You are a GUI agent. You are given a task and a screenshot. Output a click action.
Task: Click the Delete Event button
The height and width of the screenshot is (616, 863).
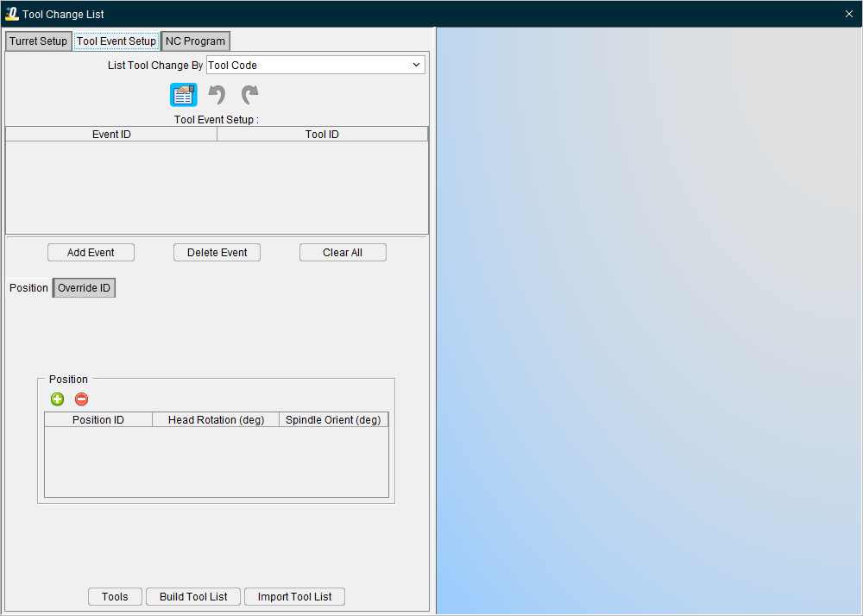[x=217, y=253]
